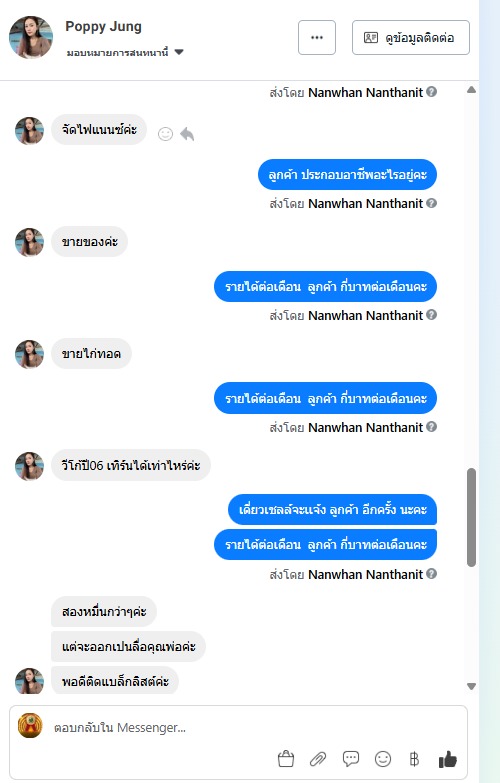500x783 pixels.
Task: Open Poppy Jung's profile picture in header
Action: click(31, 37)
